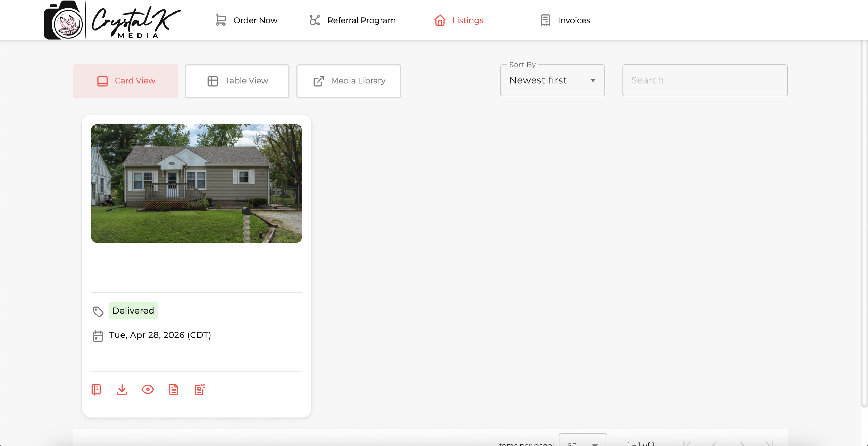Viewport: 868px width, 446px height.
Task: Click the document icon on listing card
Action: [174, 389]
